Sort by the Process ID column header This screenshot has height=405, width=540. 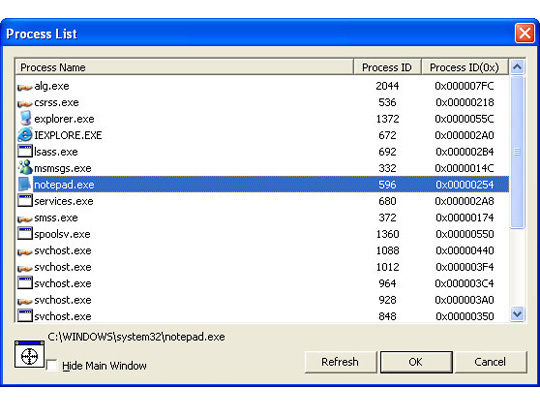(387, 67)
